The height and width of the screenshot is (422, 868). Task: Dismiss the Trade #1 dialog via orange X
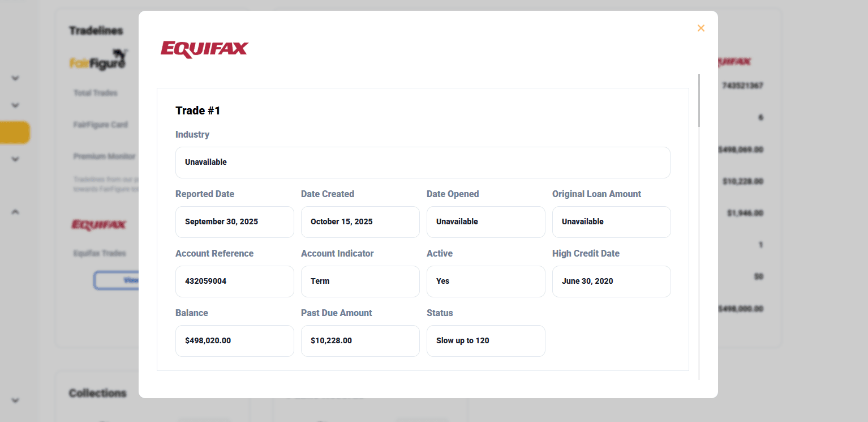(701, 28)
